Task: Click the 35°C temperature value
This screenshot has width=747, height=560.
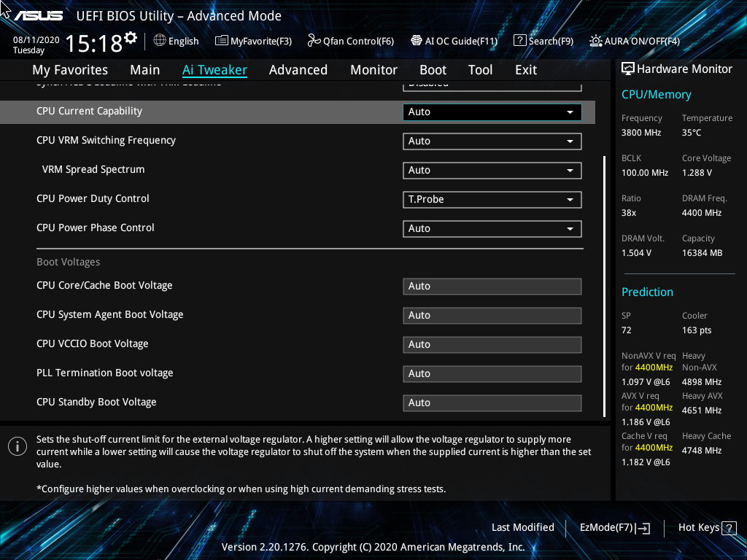Action: [692, 133]
